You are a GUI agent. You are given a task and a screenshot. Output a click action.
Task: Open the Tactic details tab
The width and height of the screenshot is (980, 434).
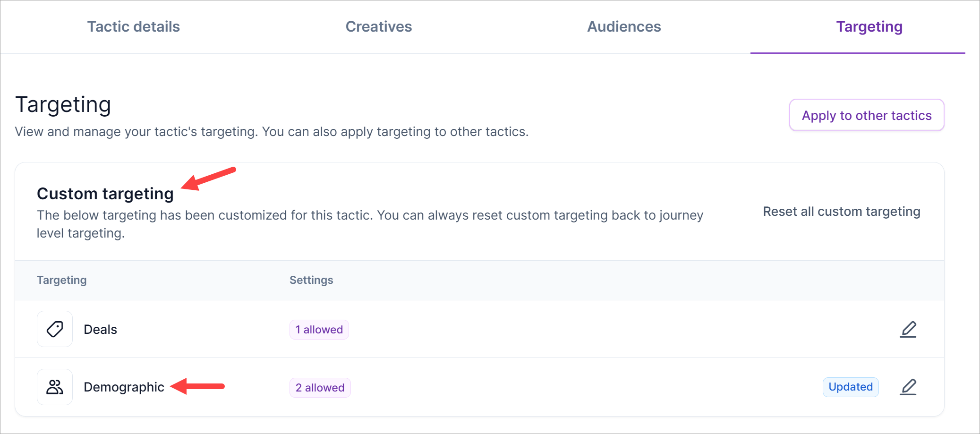pyautogui.click(x=133, y=27)
